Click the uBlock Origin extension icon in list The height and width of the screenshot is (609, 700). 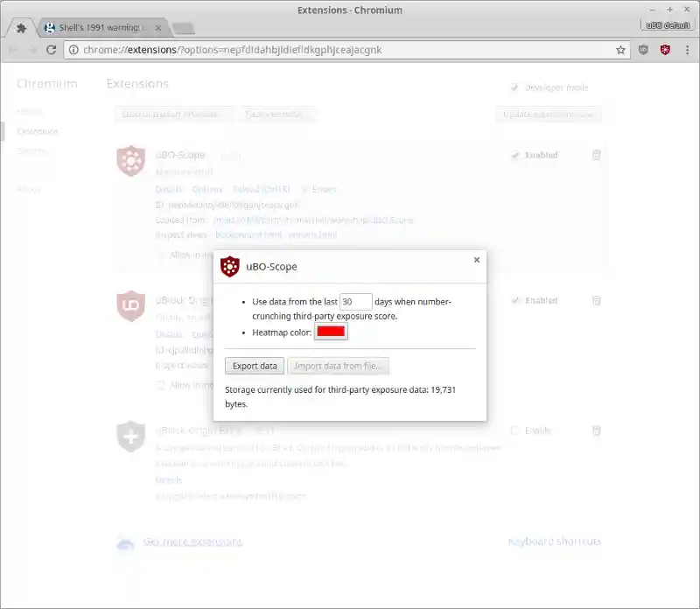tap(130, 306)
